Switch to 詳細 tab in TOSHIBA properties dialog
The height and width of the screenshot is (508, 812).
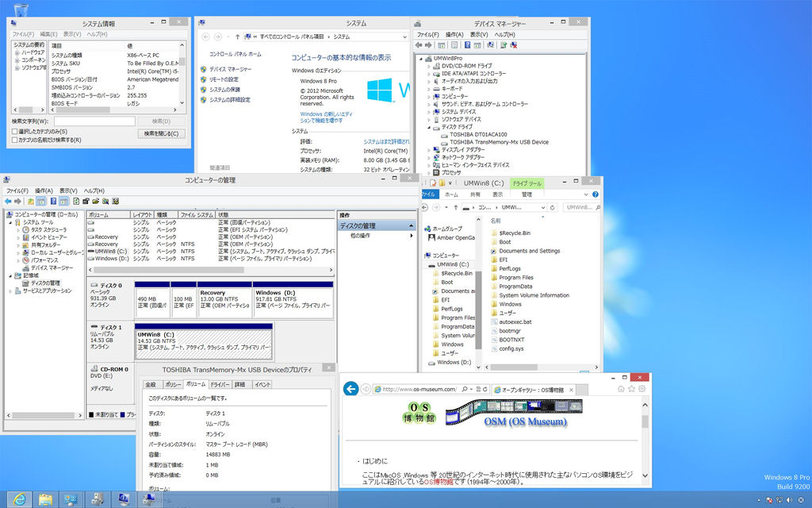pos(239,385)
